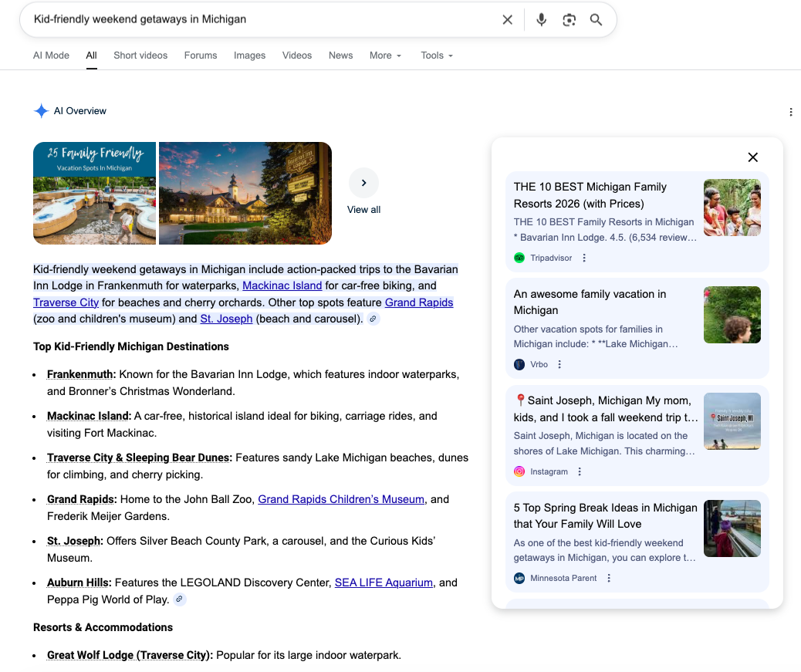Click View all arrow for images
801x672 pixels.
coord(363,183)
